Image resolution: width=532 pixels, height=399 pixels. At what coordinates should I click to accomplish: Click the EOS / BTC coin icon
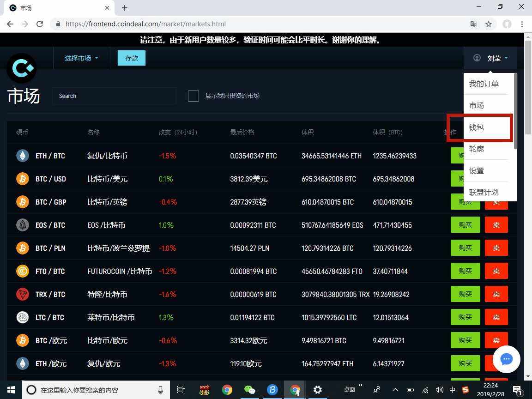click(23, 225)
